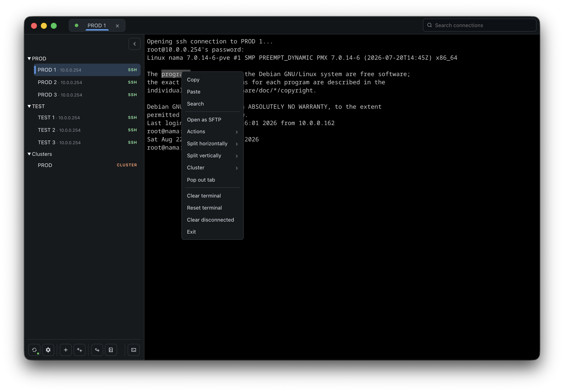The width and height of the screenshot is (564, 392).
Task: Select Open as SFTP
Action: coord(213,120)
